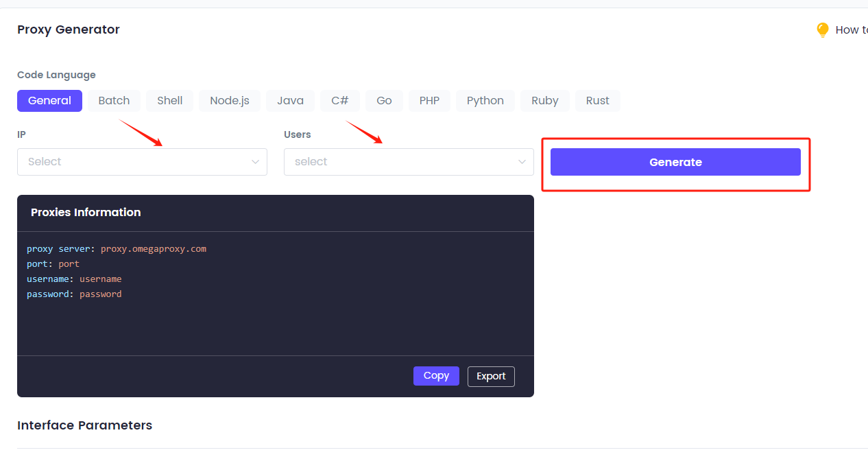Choose the Shell language tab
Image resolution: width=868 pixels, height=459 pixels.
pyautogui.click(x=170, y=101)
